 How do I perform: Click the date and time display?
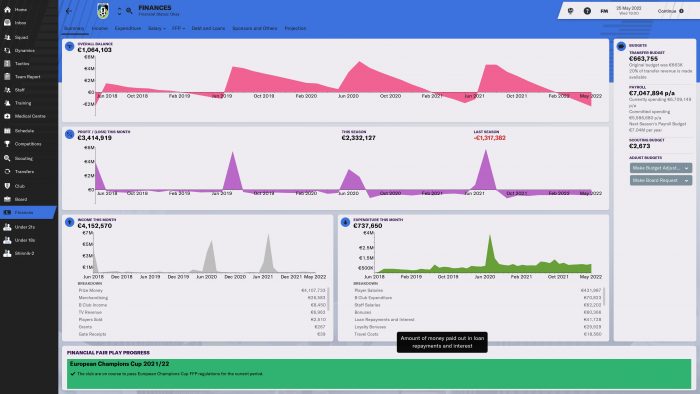pyautogui.click(x=629, y=11)
